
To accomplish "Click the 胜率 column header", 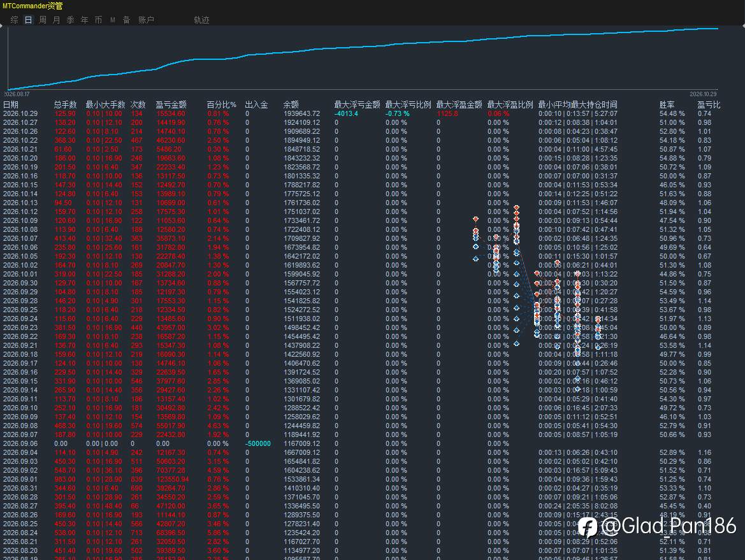I will (x=667, y=104).
